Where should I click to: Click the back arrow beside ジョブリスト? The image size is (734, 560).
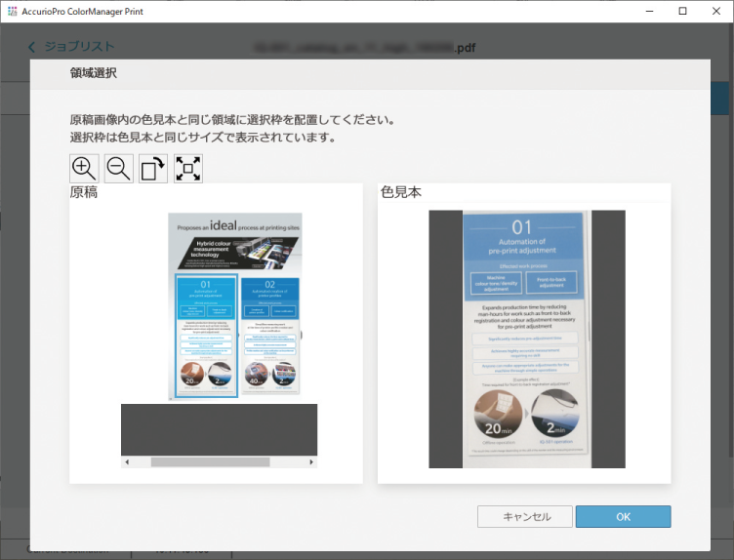click(x=32, y=47)
